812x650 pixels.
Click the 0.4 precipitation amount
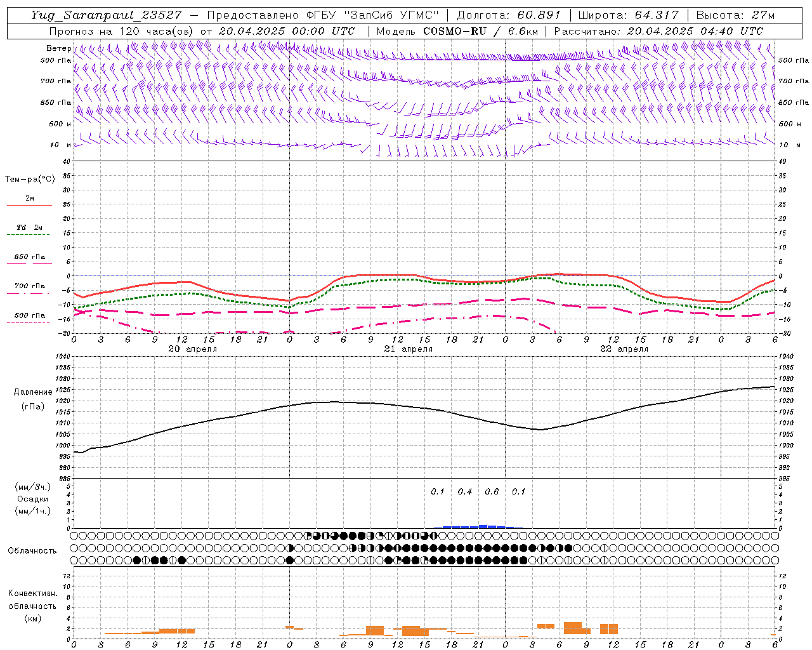[465, 491]
